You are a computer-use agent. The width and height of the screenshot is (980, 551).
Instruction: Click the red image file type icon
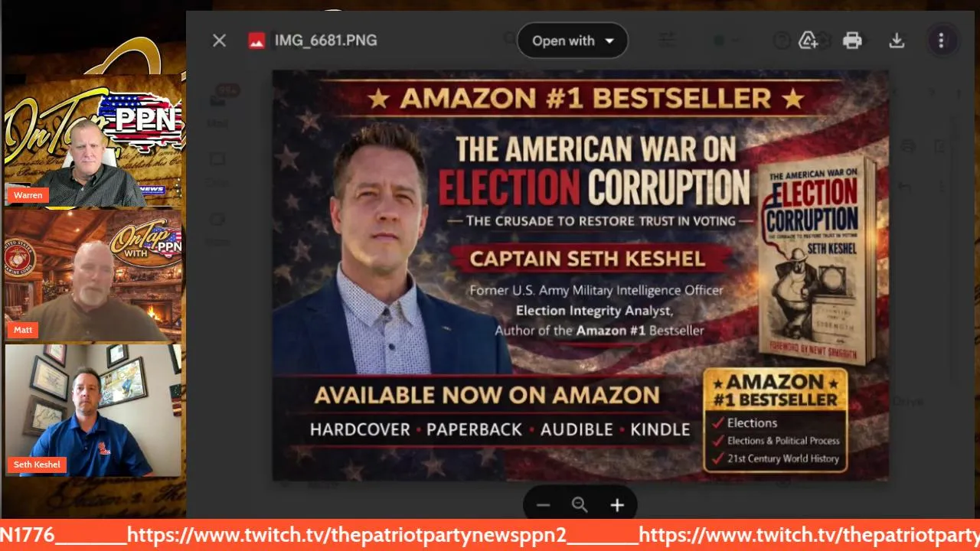coord(256,41)
